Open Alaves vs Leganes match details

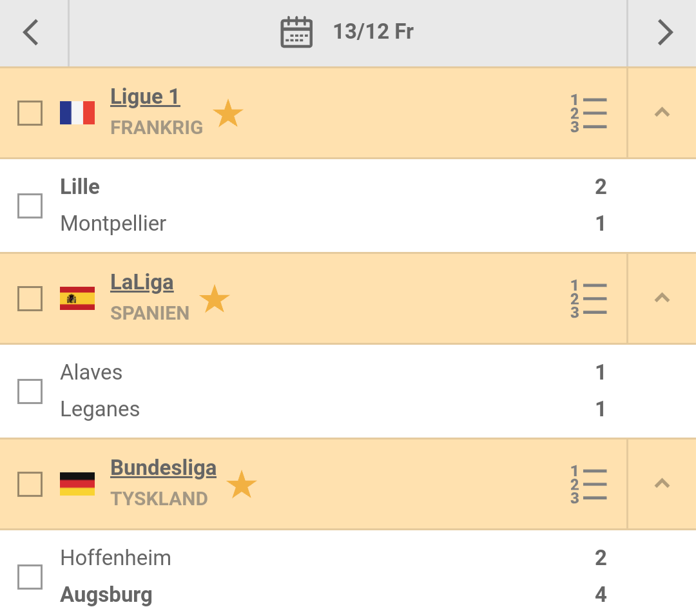click(322, 390)
